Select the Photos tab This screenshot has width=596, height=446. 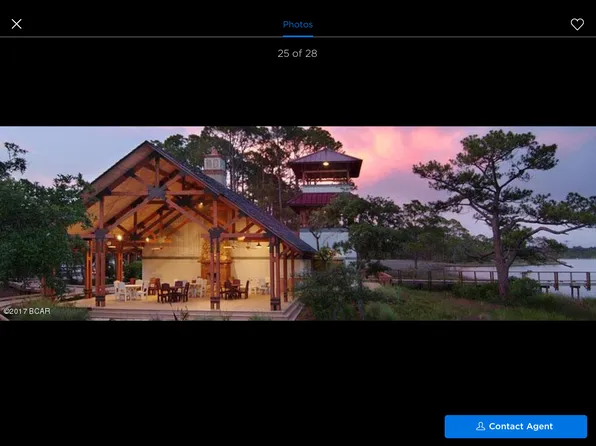(298, 25)
